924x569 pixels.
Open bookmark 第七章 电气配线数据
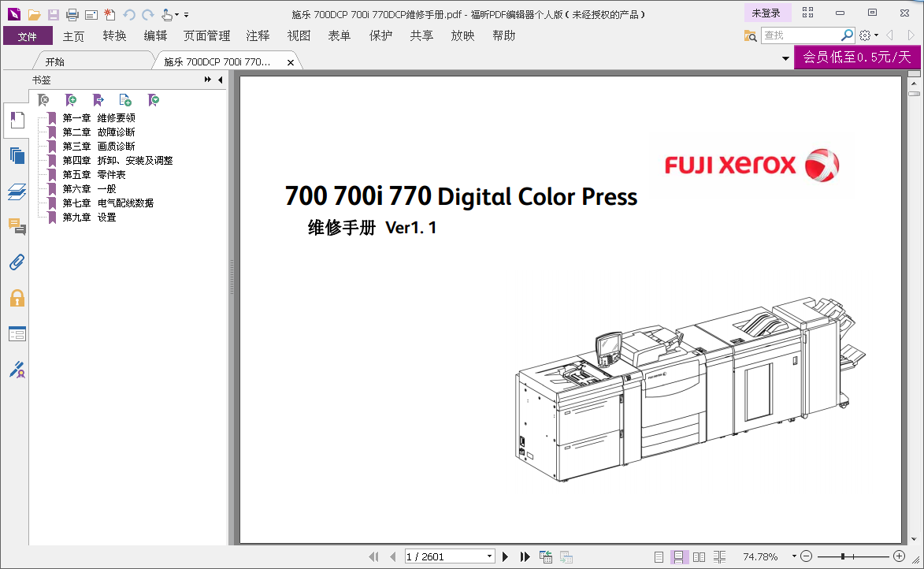tap(108, 203)
